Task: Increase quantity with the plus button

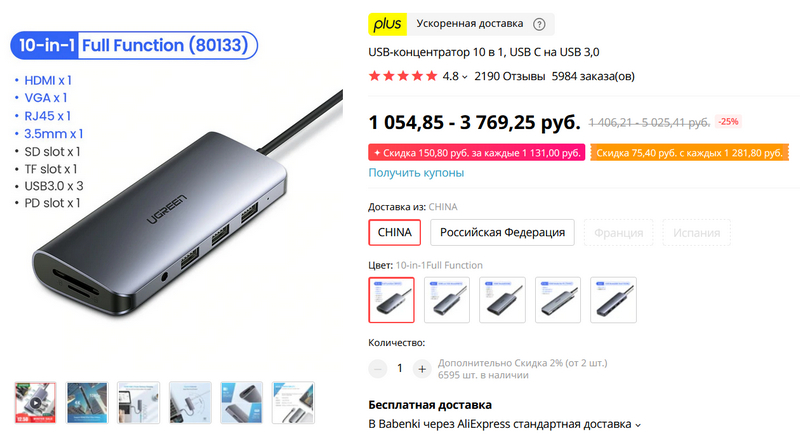Action: tap(422, 369)
